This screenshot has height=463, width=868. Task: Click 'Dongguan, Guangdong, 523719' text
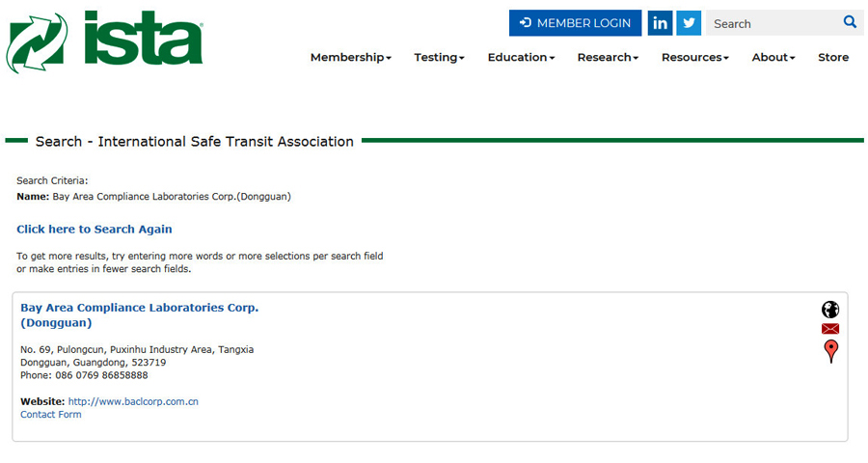tap(93, 363)
